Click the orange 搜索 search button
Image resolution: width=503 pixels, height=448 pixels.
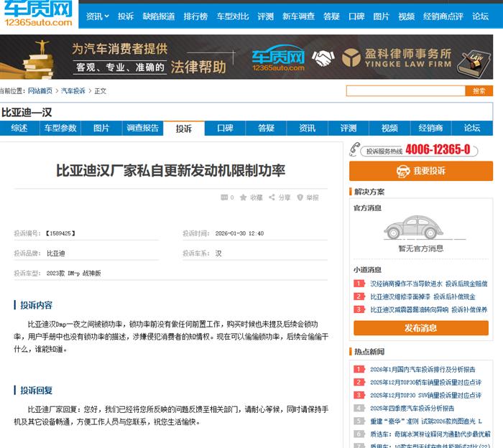pyautogui.click(x=479, y=91)
